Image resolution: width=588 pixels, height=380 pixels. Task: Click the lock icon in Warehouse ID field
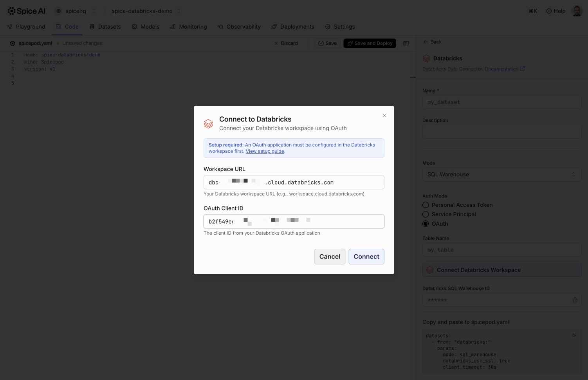tap(575, 300)
